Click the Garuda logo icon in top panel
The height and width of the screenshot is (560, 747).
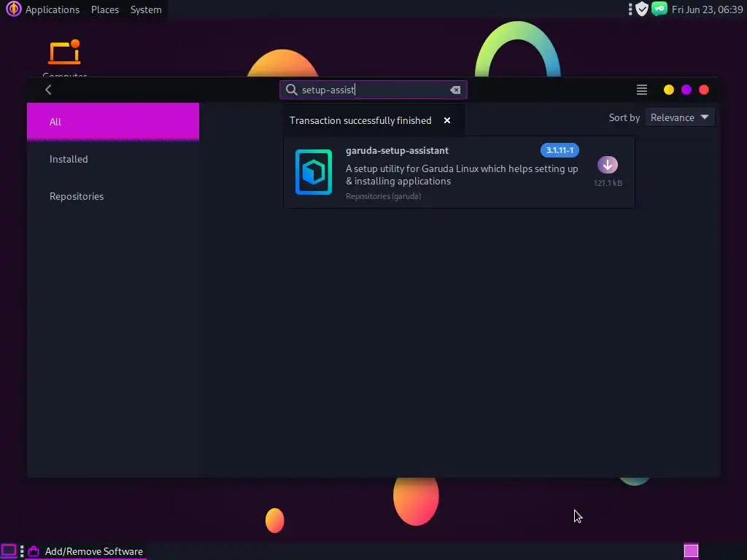click(13, 9)
